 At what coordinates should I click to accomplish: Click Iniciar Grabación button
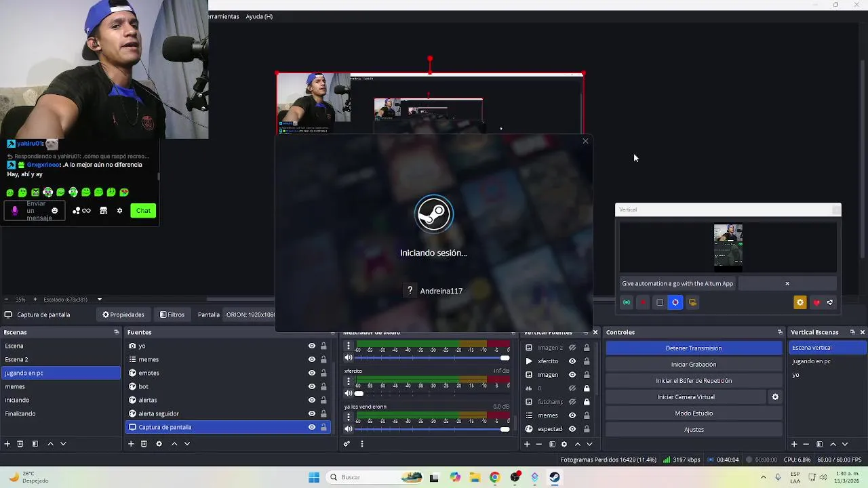694,365
